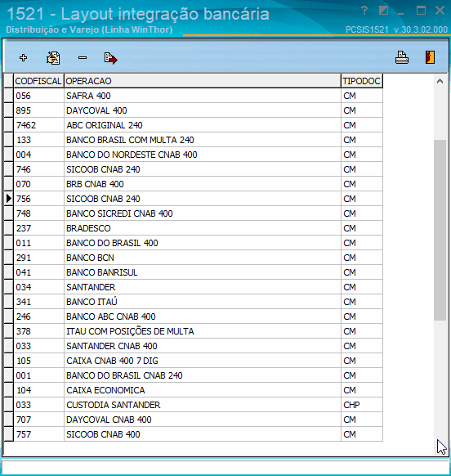Click code cell 105

[x=38, y=361]
